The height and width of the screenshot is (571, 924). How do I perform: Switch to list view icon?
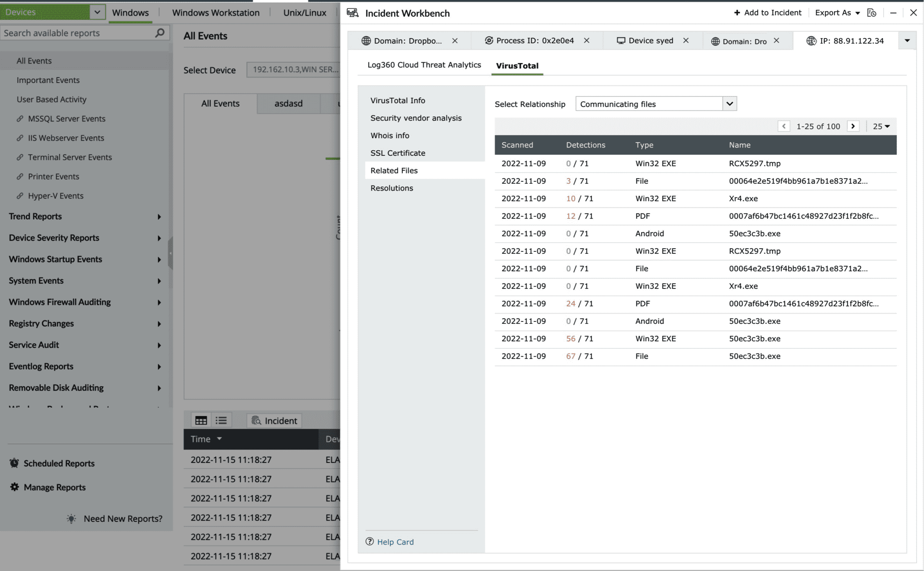point(221,420)
